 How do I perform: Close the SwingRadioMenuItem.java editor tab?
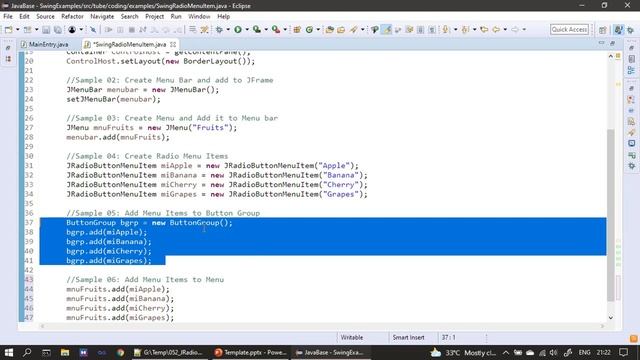click(x=173, y=44)
